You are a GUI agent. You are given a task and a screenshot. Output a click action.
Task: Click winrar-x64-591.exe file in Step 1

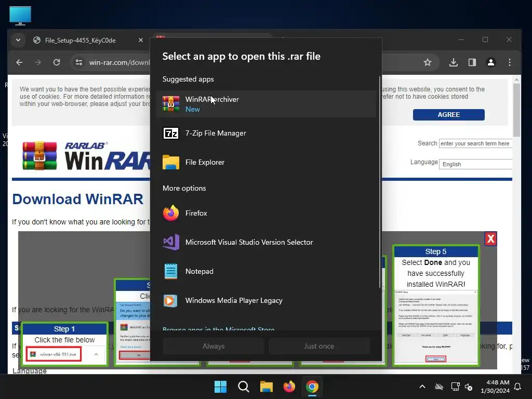tap(54, 354)
